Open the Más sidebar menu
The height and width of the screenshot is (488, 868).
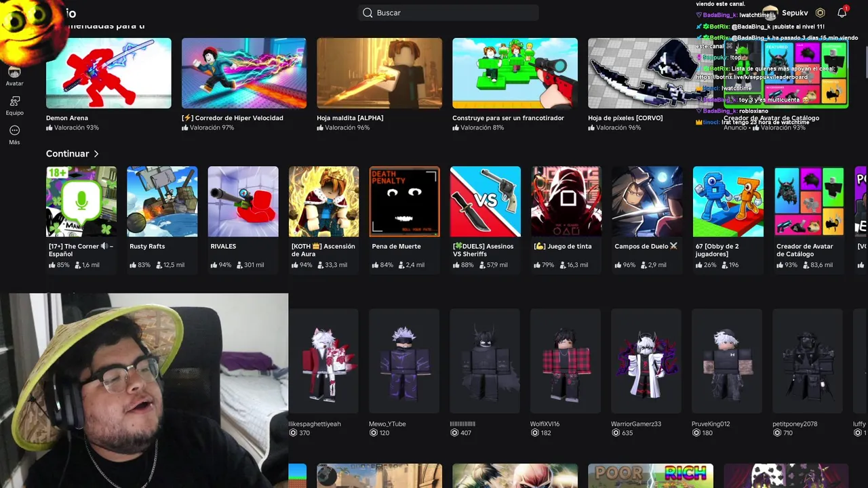[x=14, y=130]
